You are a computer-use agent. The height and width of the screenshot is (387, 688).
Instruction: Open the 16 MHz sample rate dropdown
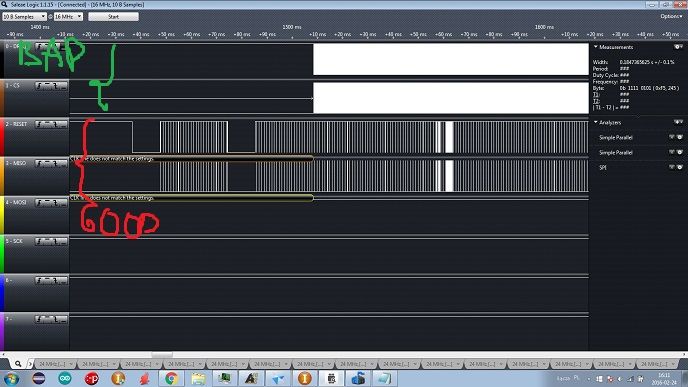point(68,17)
